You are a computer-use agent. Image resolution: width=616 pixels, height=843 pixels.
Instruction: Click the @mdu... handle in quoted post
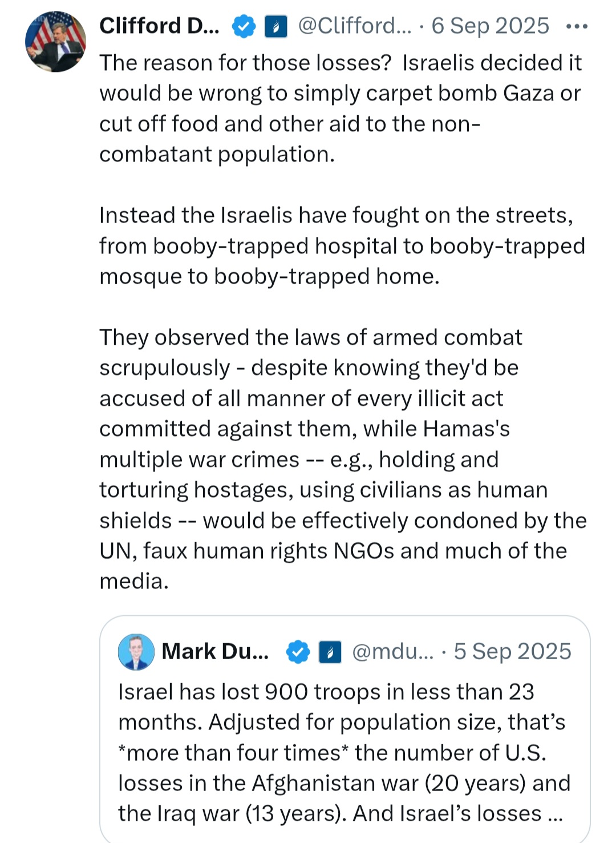coord(393,651)
